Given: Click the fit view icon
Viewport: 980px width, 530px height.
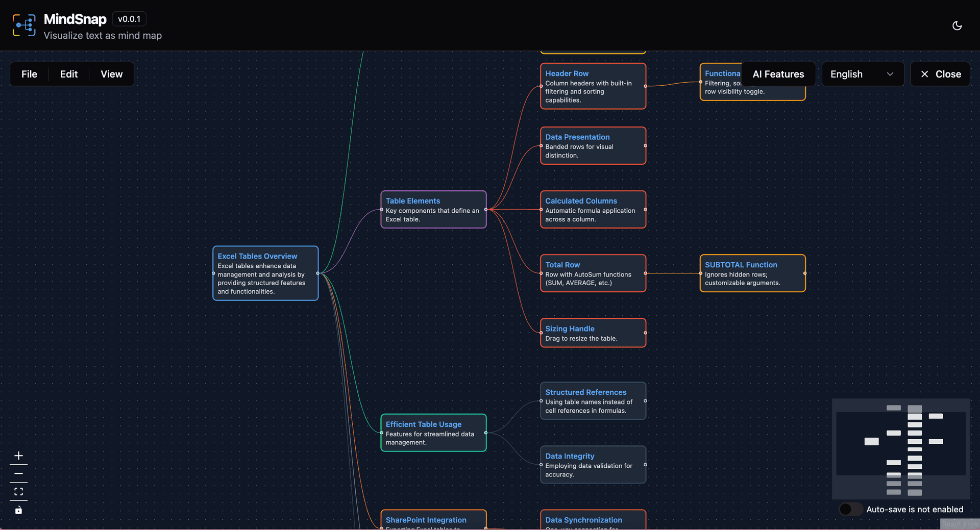Looking at the screenshot, I should click(x=18, y=492).
